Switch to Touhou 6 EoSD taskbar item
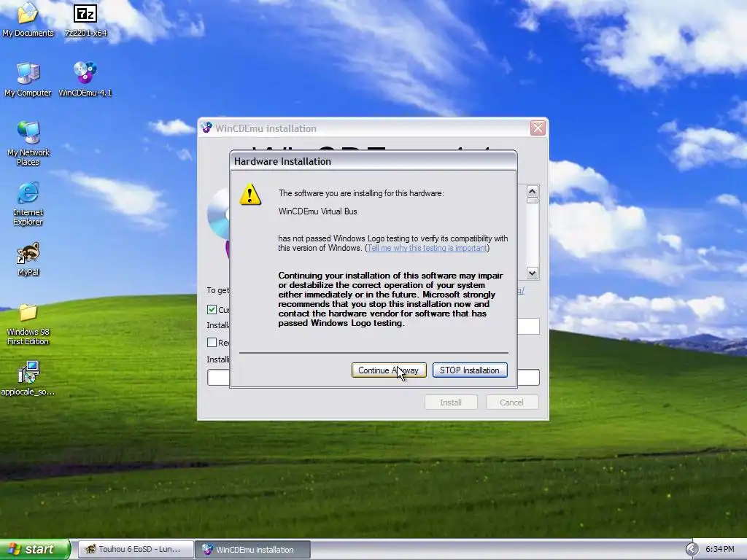 135,550
